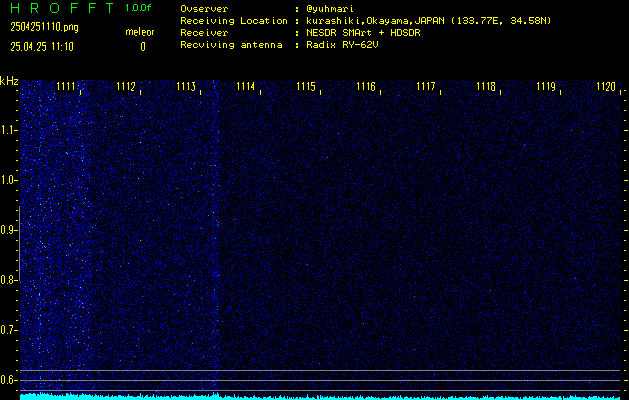Click the 0.8 kHz axis label
This screenshot has width=629, height=400.
click(x=8, y=280)
